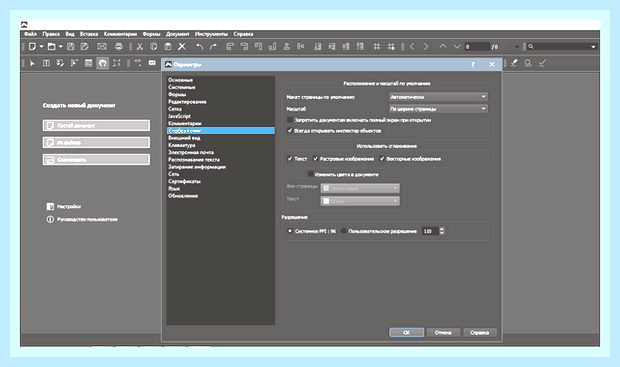This screenshot has height=367, width=620.
Task: Click the magnifier stamp icon right of dialog
Action: click(528, 63)
